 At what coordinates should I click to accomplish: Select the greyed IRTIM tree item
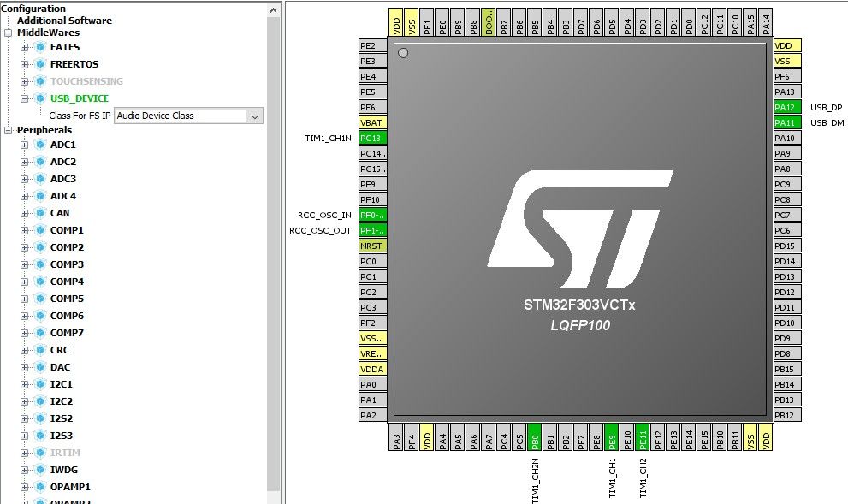(65, 453)
